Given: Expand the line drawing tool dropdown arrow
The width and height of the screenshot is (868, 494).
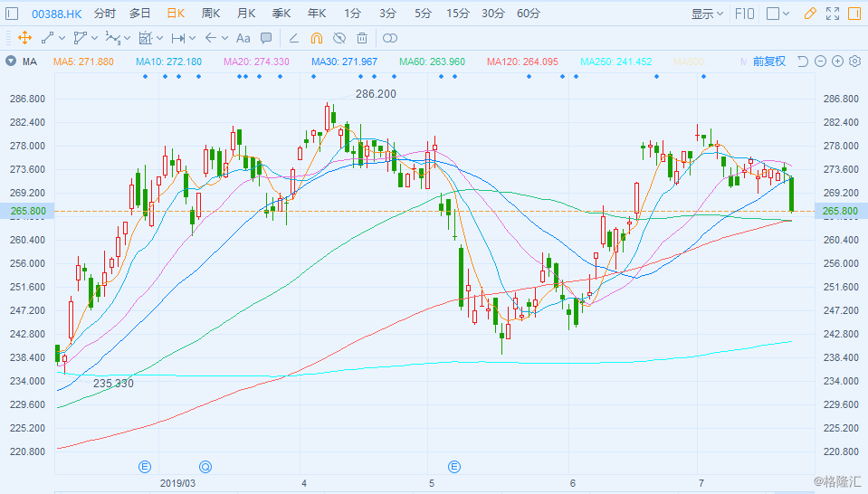Looking at the screenshot, I should (62, 38).
